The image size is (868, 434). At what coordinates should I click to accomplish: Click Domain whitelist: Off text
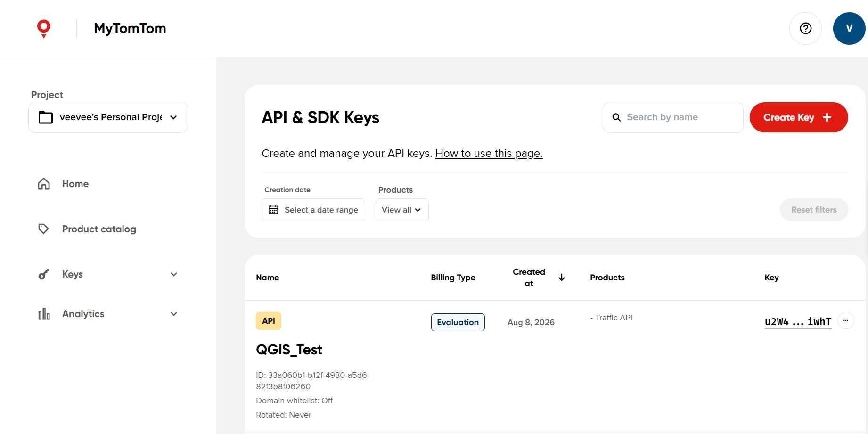point(294,401)
